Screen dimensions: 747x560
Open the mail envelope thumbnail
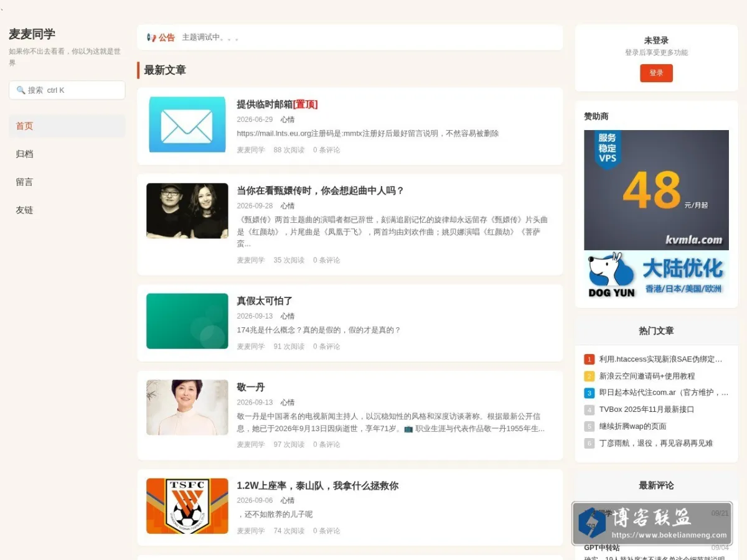point(187,124)
